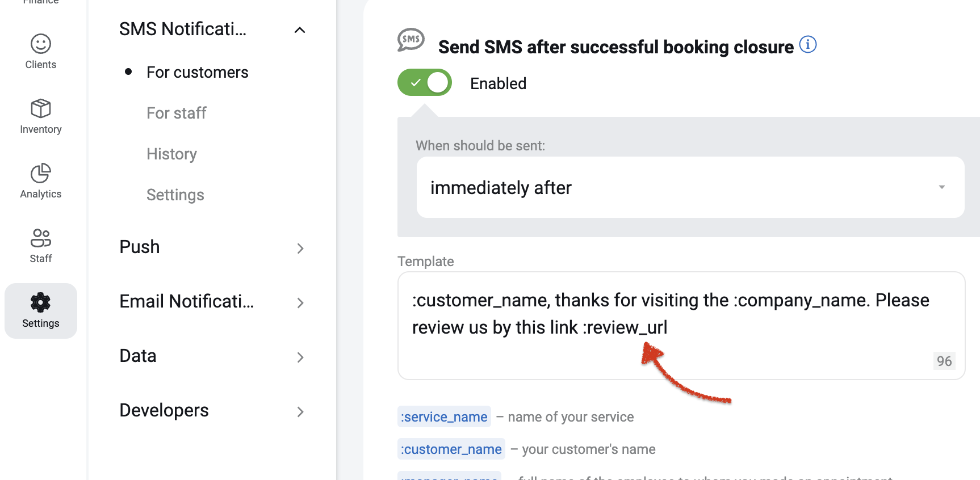980x480 pixels.
Task: Click the SMS speech bubble icon
Action: click(x=411, y=40)
